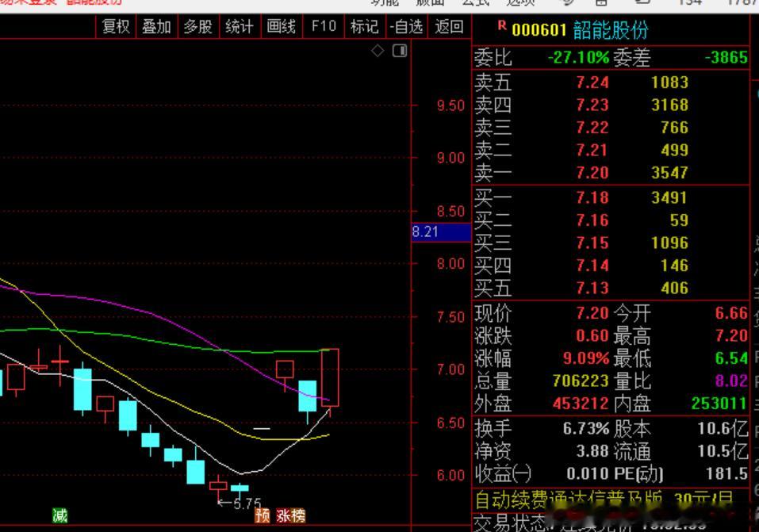Click the green 减 marker on the chart bottom

[60, 515]
